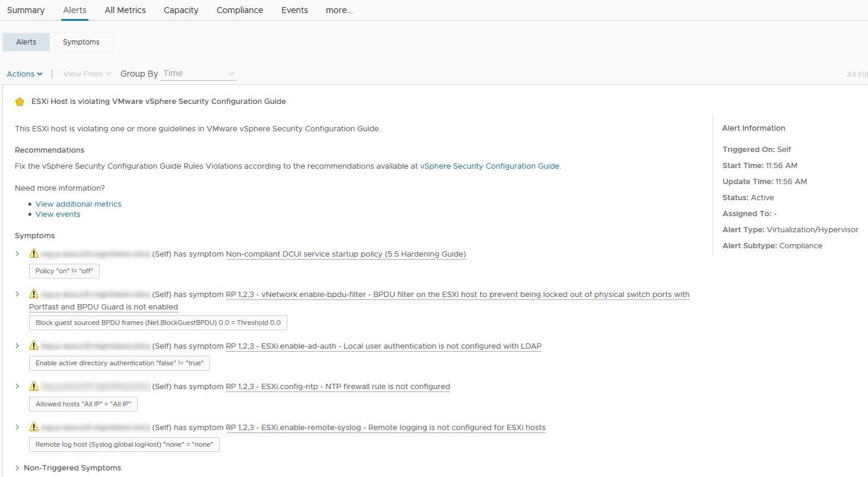Open Non-compliant DCUI service startup policy link
The image size is (868, 477).
[346, 254]
